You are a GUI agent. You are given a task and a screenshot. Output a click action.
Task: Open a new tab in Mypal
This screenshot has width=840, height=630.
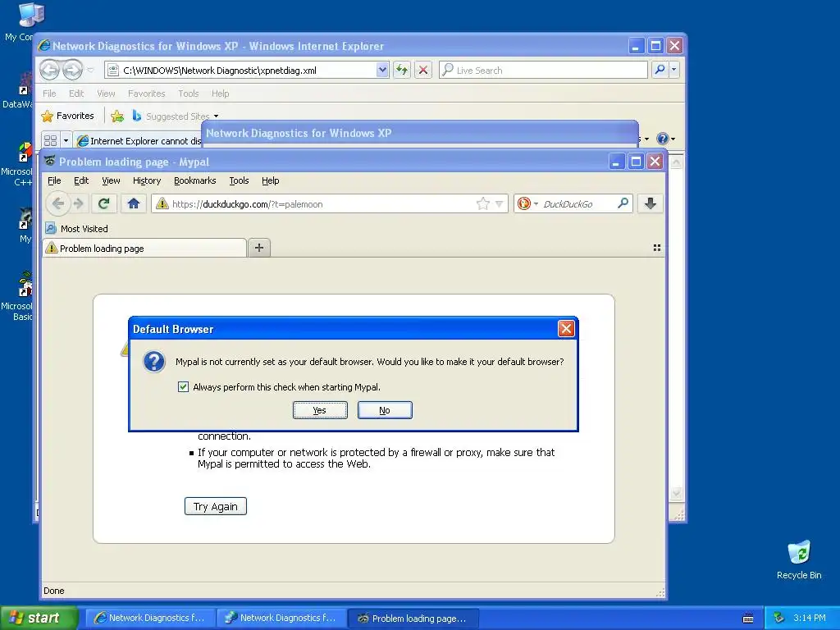259,248
